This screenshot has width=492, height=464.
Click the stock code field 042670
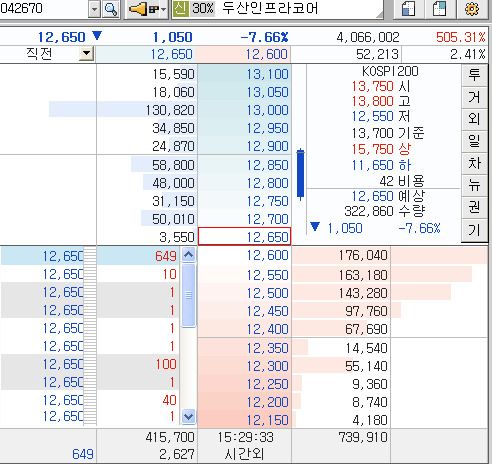click(43, 9)
